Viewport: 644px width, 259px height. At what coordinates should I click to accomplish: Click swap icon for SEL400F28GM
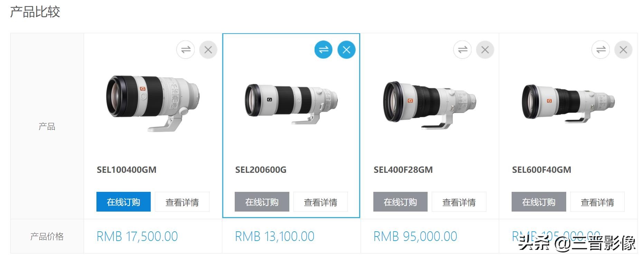[463, 50]
